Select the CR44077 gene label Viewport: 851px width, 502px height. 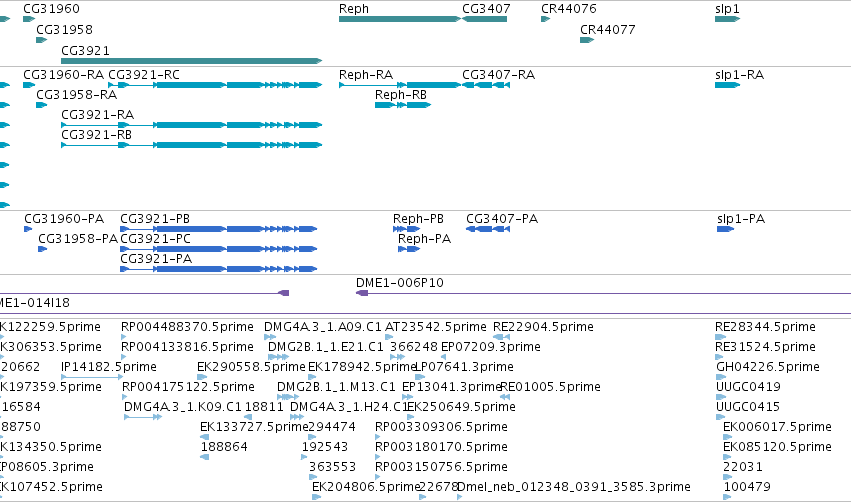[607, 29]
